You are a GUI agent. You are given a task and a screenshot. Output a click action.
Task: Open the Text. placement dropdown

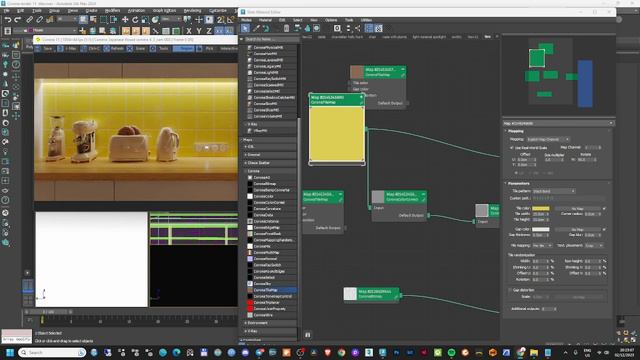click(x=594, y=246)
